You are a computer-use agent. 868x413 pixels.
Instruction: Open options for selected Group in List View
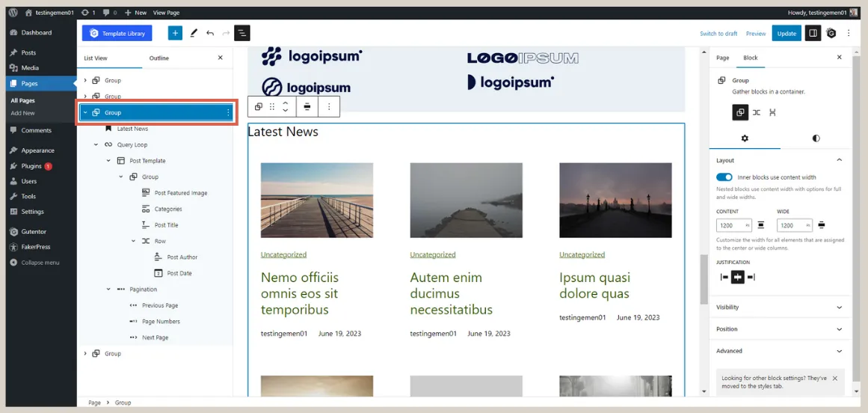coord(227,112)
